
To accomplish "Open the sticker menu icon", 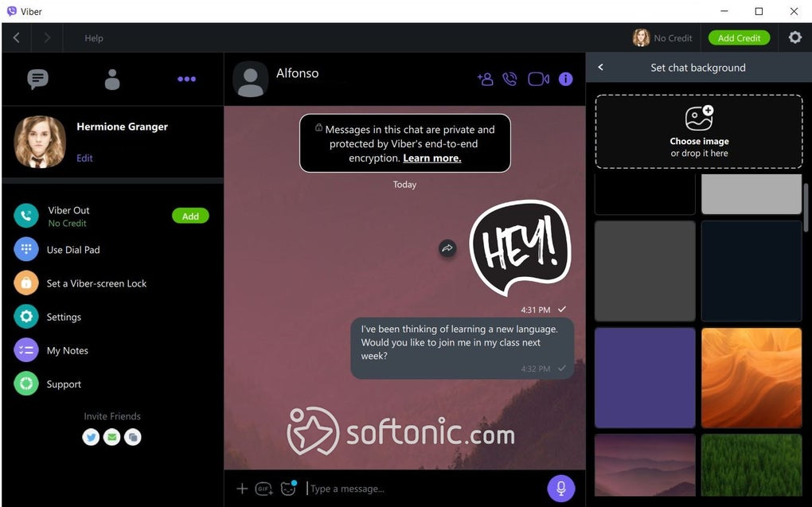I will 288,488.
